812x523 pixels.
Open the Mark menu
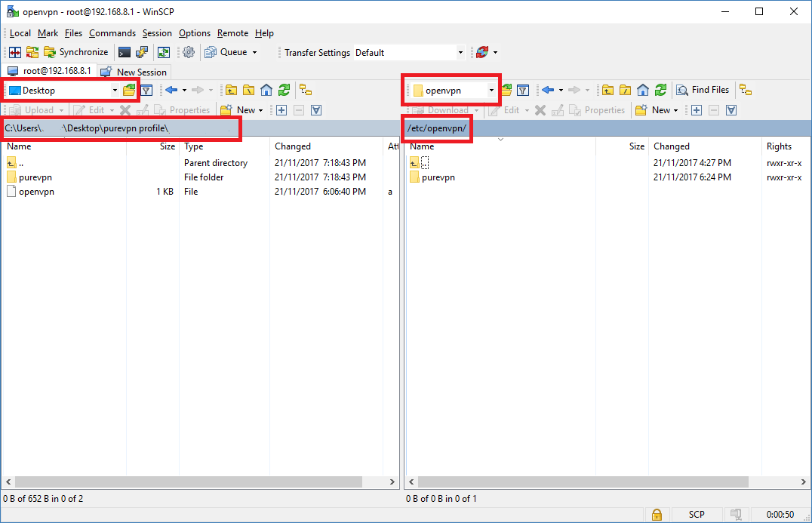(x=48, y=33)
